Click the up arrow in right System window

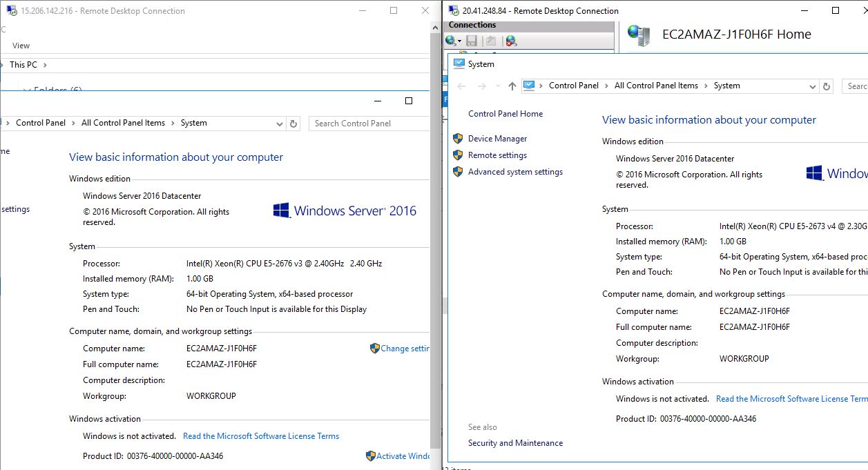point(512,86)
